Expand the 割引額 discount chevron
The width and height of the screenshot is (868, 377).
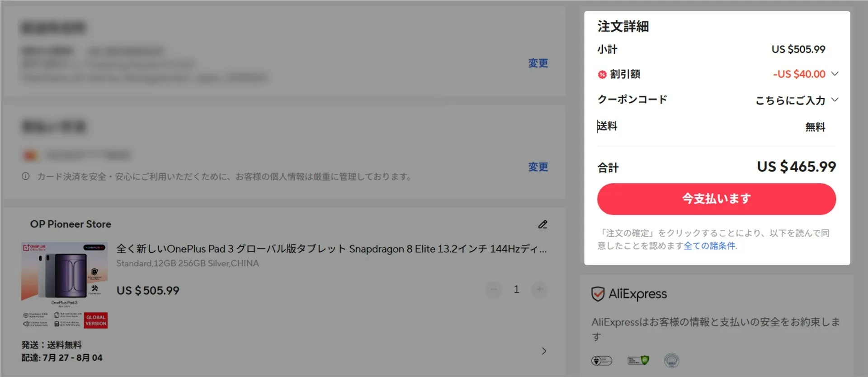tap(835, 74)
